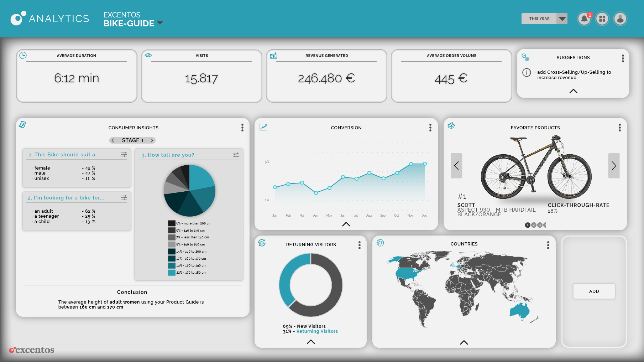644x362 pixels.
Task: Open Favorite Products three-dot menu
Action: pos(620,128)
